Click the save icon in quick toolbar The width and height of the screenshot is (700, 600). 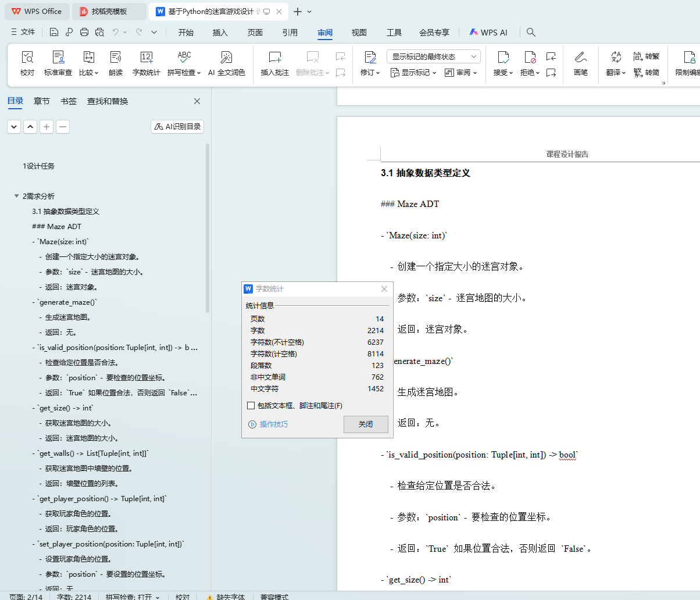point(54,33)
